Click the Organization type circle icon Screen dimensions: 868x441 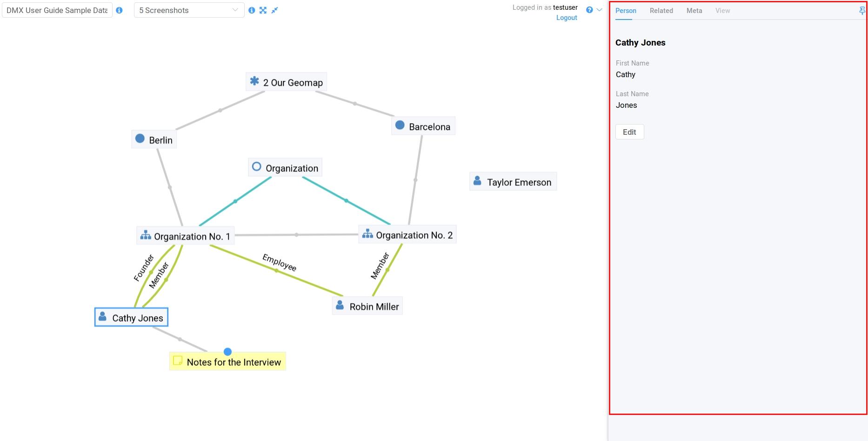point(256,167)
